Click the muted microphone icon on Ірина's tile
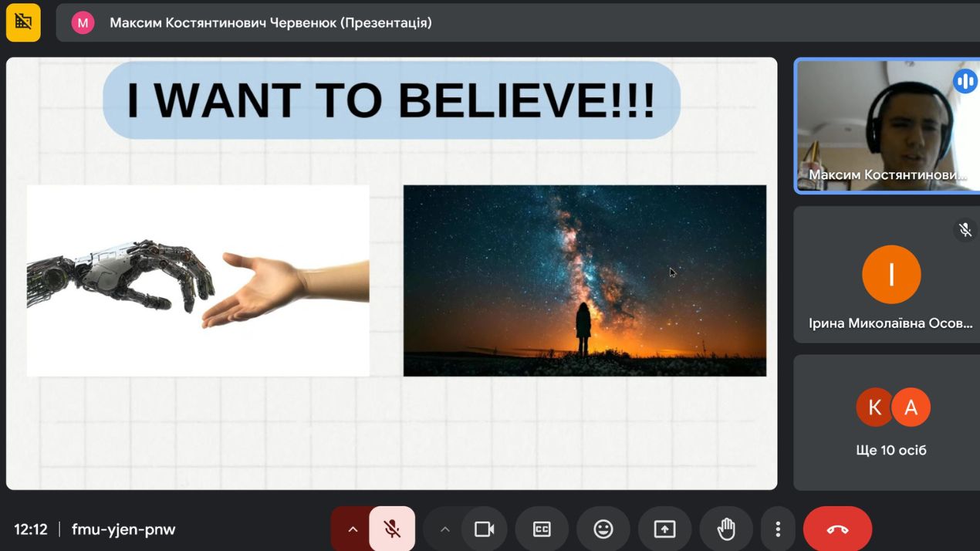 (x=965, y=229)
